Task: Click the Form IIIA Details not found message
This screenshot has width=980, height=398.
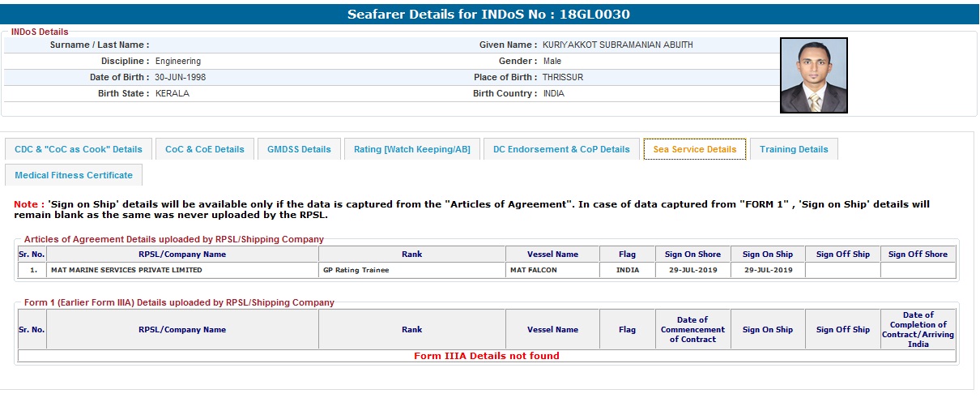Action: click(x=486, y=356)
